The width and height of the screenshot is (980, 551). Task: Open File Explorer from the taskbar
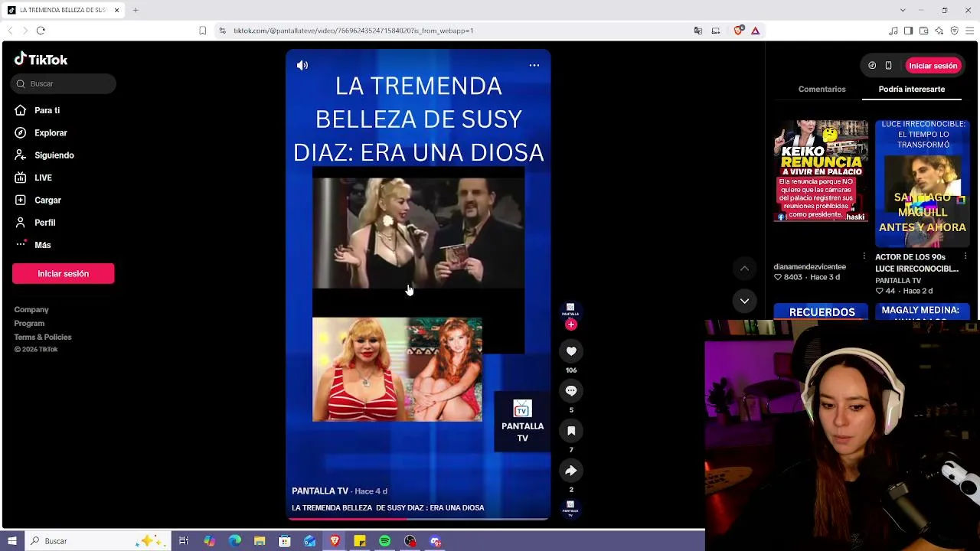pos(260,541)
